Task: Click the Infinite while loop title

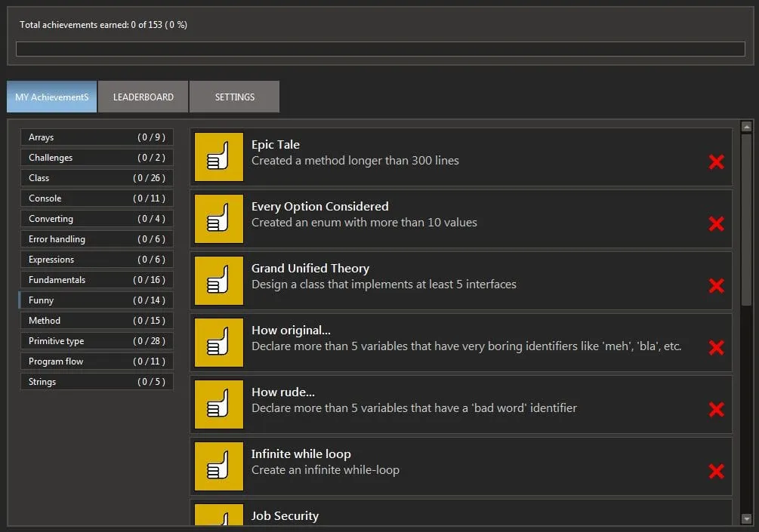Action: 301,454
